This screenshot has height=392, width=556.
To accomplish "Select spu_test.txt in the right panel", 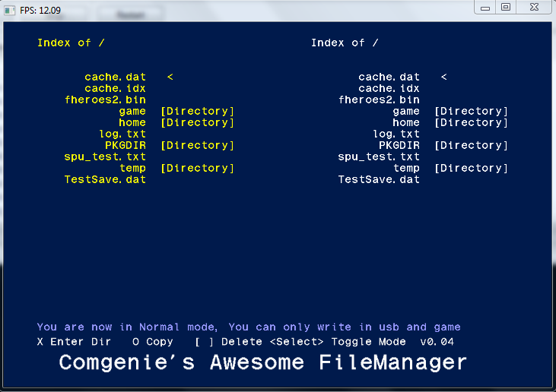I will pos(379,156).
